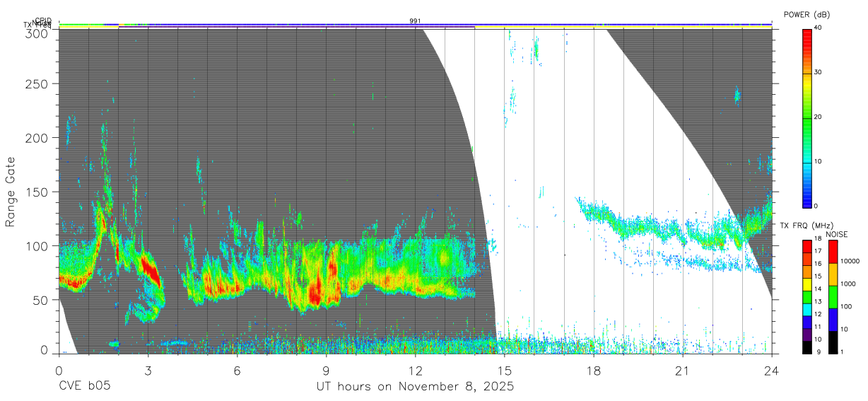The height and width of the screenshot is (401, 868).
Task: Click the '12' hour tick on x-axis
Action: 415,370
